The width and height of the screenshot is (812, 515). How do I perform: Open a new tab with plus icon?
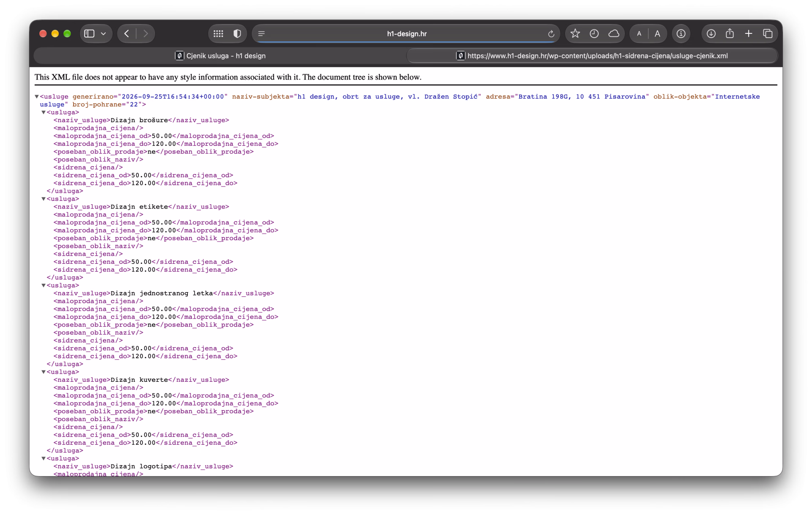tap(749, 33)
